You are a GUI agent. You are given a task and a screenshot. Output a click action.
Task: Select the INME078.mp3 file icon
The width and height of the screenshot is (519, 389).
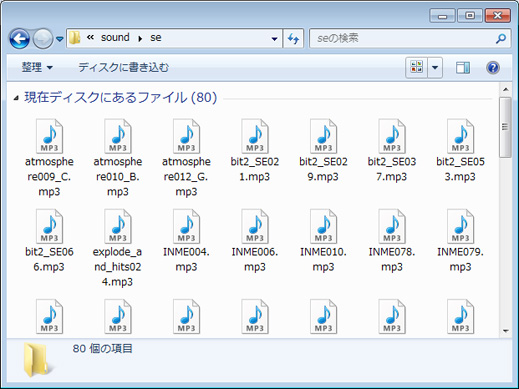pos(392,227)
